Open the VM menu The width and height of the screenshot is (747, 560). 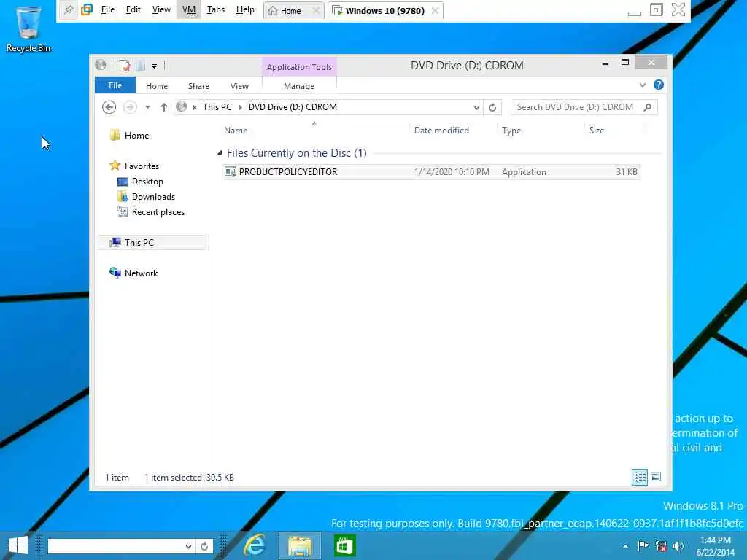[189, 9]
